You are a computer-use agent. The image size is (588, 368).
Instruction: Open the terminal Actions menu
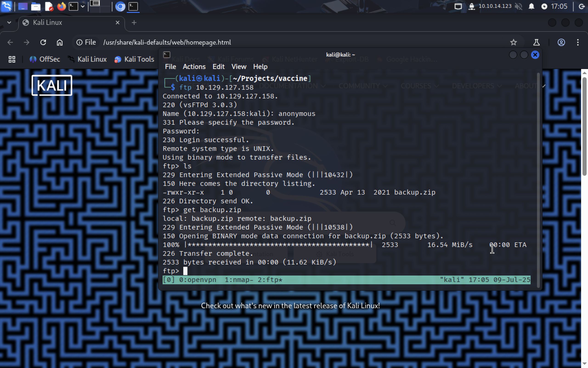[x=194, y=67]
